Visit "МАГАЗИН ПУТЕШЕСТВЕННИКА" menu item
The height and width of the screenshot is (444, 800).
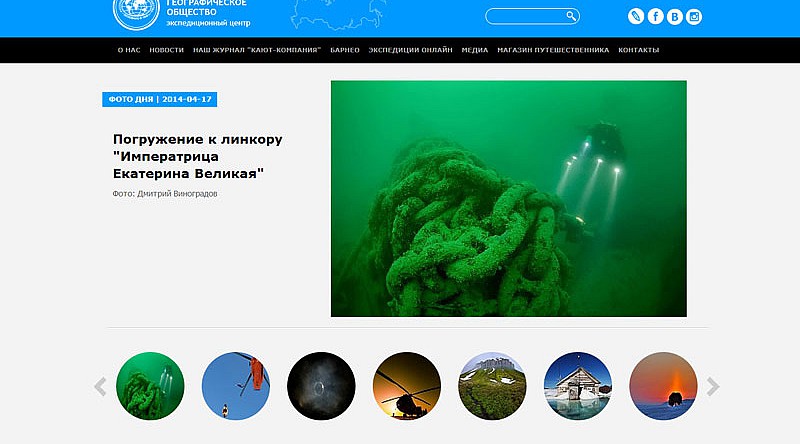(553, 50)
